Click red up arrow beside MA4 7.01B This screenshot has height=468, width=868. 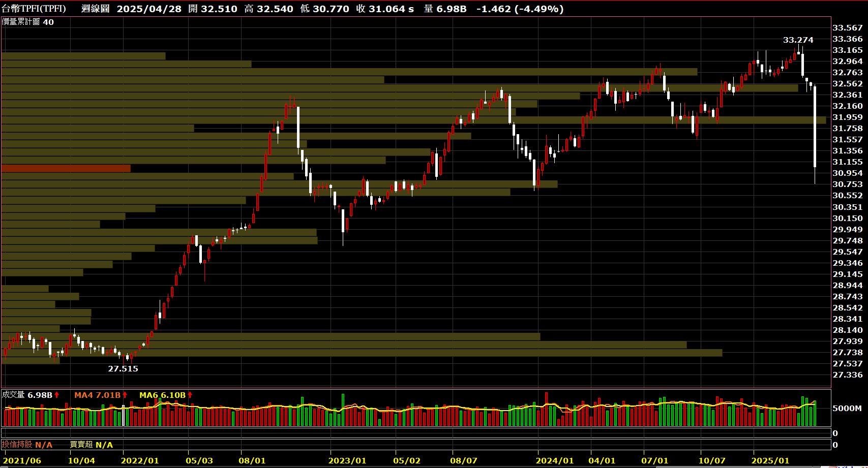tap(125, 395)
